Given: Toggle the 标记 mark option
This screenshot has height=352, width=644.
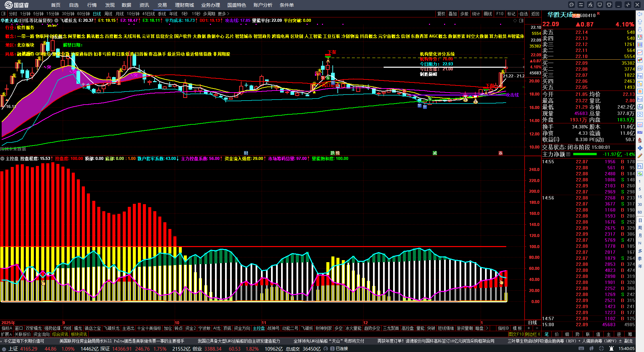Looking at the screenshot, I should pos(511,14).
